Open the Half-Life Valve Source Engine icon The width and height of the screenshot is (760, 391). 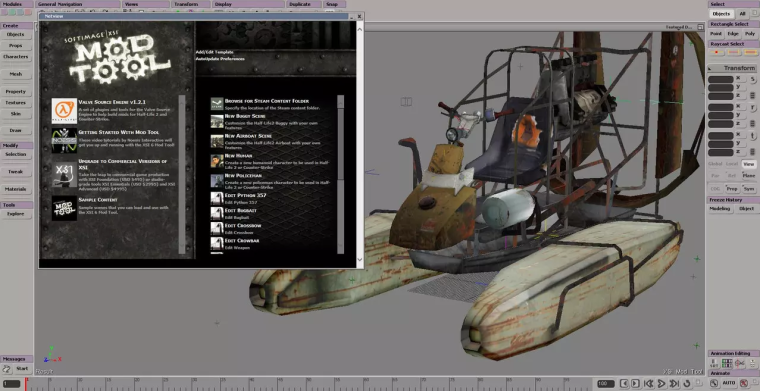64,111
